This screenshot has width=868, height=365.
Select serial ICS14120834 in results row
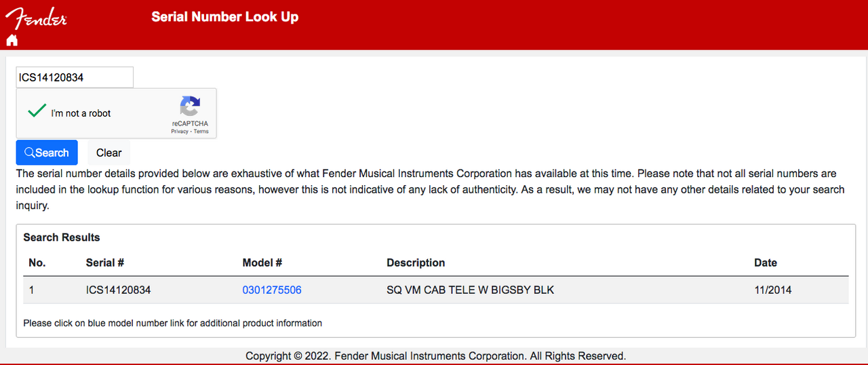[118, 290]
